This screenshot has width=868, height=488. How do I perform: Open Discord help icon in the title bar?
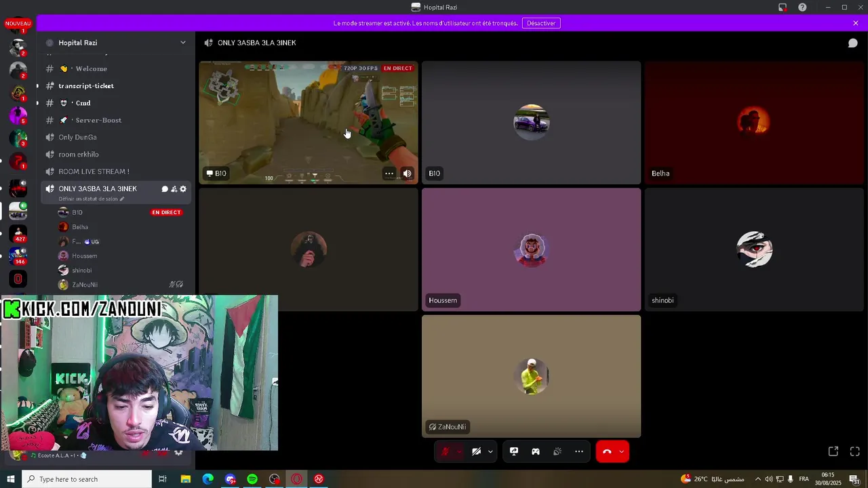[x=802, y=7]
